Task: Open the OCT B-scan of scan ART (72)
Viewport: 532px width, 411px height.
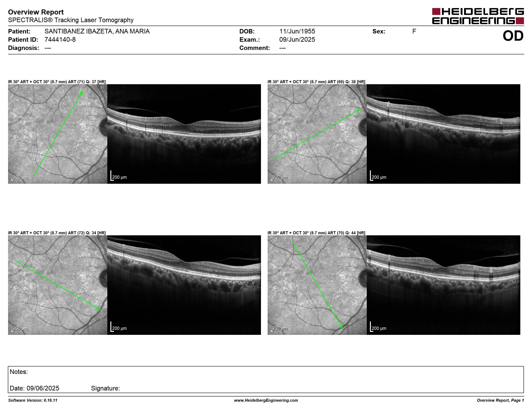Action: (x=184, y=285)
